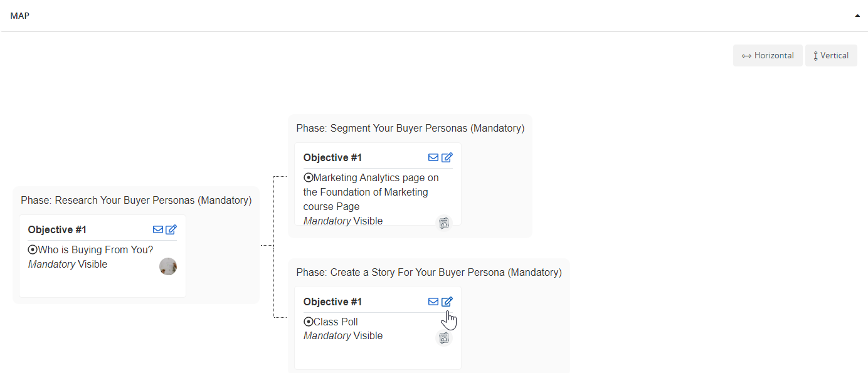The image size is (868, 373).
Task: Select the Class Poll radio marker
Action: pyautogui.click(x=308, y=322)
